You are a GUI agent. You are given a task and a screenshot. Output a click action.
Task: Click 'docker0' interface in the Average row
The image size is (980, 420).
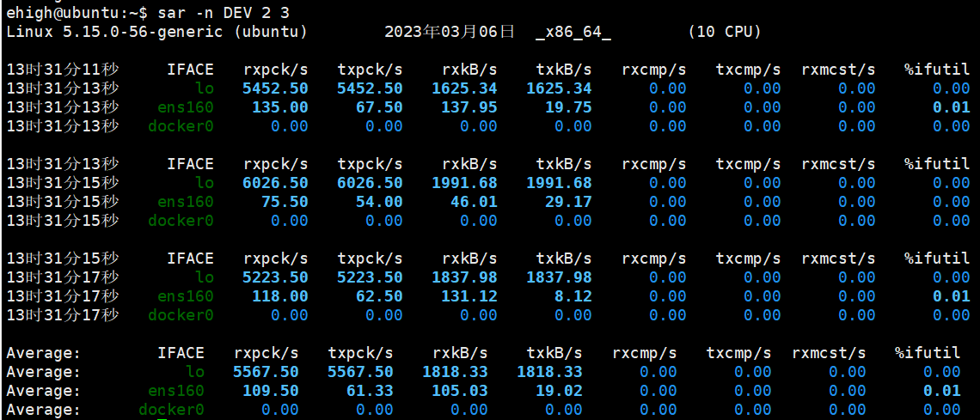pos(171,410)
